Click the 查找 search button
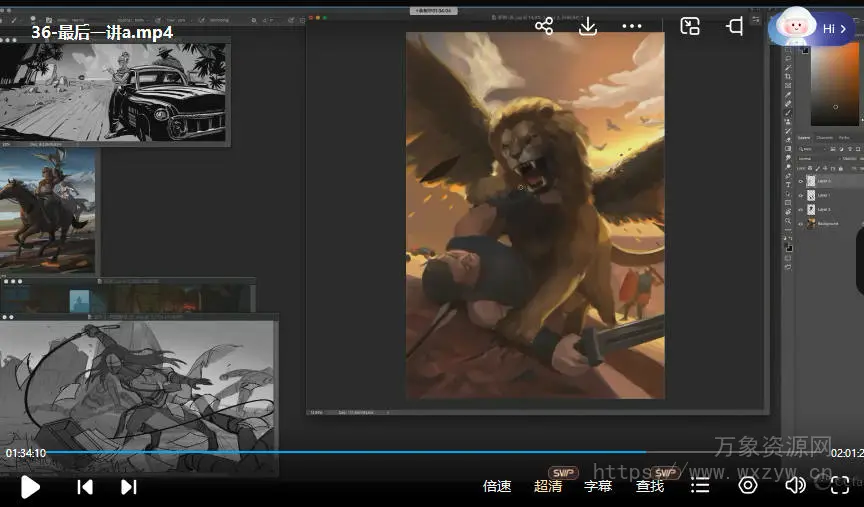The height and width of the screenshot is (507, 864). click(x=650, y=486)
